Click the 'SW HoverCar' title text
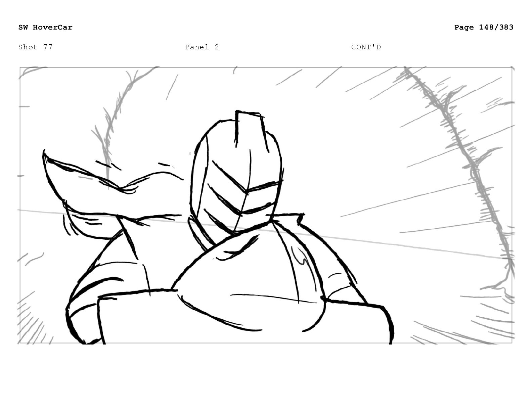532x411 pixels. pos(45,27)
